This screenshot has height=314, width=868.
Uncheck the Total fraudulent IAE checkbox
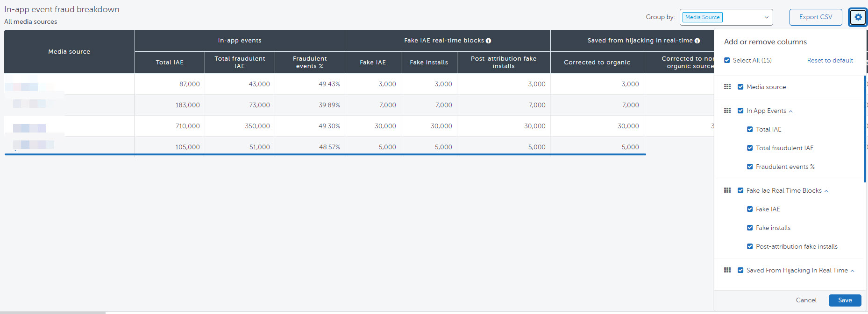point(750,148)
